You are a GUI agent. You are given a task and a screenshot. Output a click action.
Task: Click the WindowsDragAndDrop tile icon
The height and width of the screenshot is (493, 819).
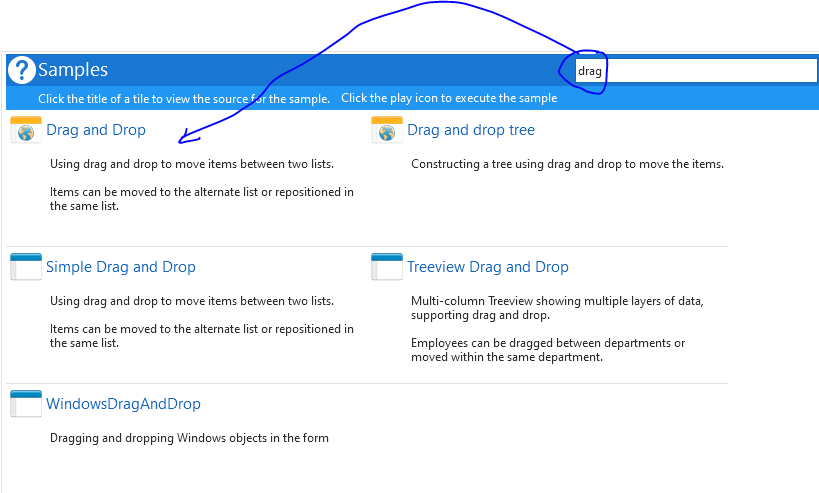pyautogui.click(x=26, y=404)
